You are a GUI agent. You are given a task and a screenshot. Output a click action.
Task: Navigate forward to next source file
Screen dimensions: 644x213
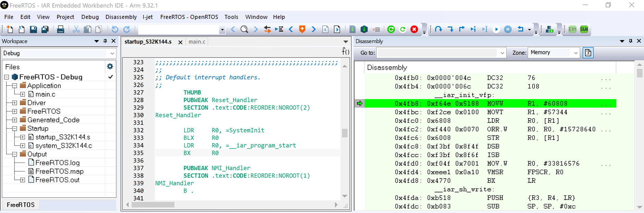pos(337,29)
